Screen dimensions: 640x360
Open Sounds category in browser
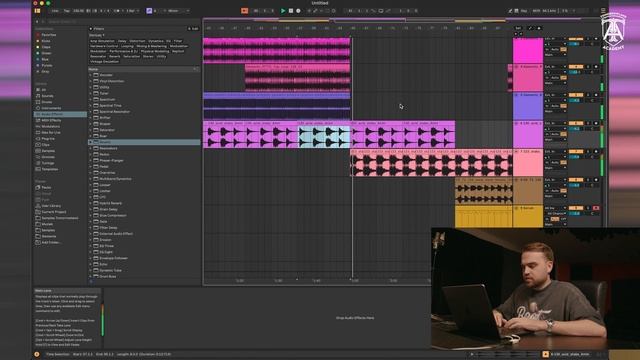point(47,96)
